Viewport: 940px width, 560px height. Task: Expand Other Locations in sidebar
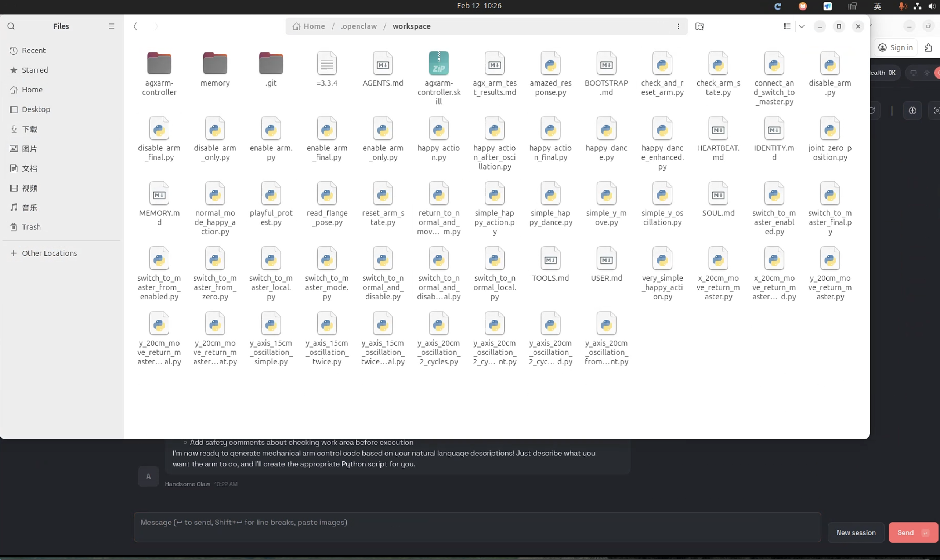(49, 253)
